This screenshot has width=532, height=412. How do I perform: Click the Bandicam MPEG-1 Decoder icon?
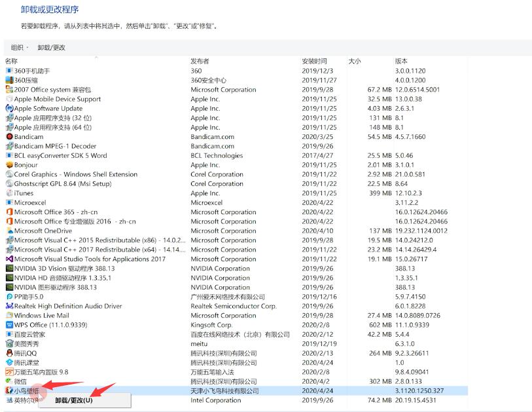click(10, 146)
